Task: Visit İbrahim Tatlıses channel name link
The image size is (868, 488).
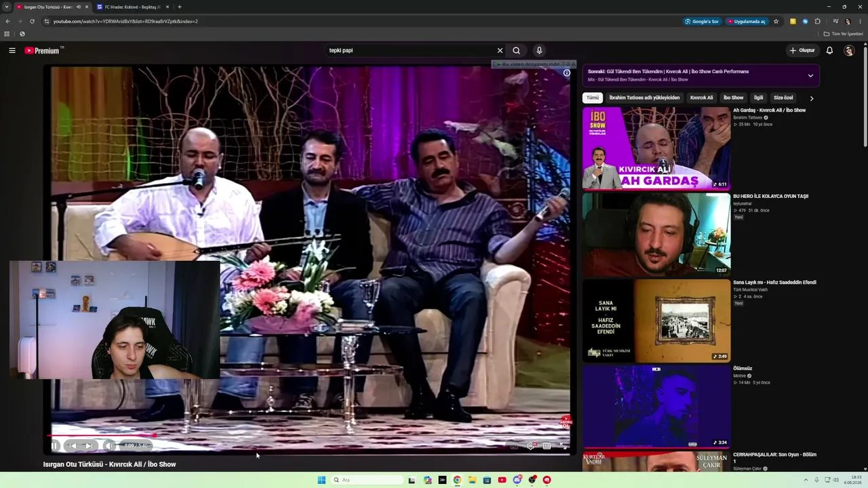Action: click(747, 118)
